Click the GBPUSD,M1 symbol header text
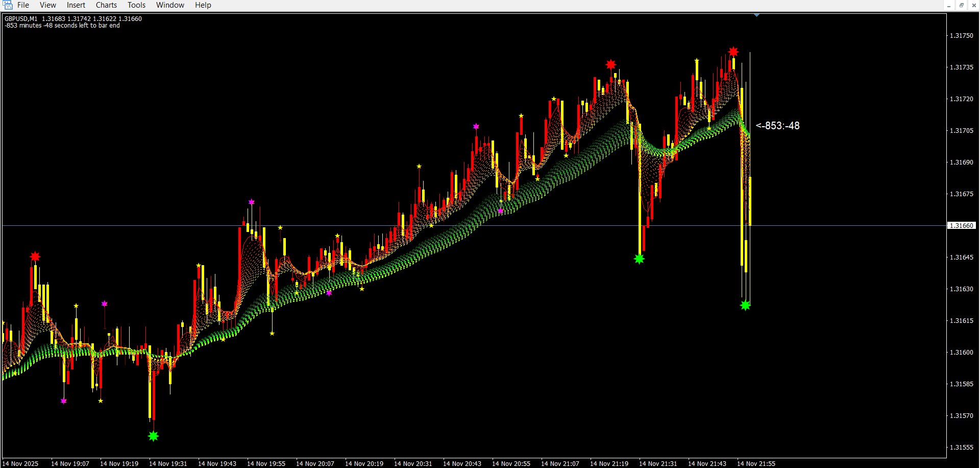980x468 pixels. tap(21, 18)
